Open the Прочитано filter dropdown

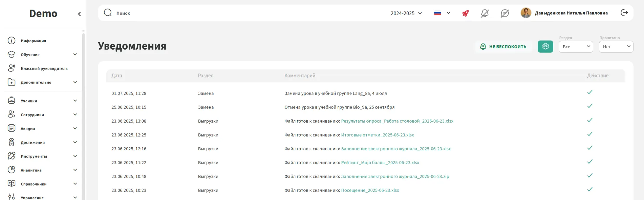click(x=616, y=47)
